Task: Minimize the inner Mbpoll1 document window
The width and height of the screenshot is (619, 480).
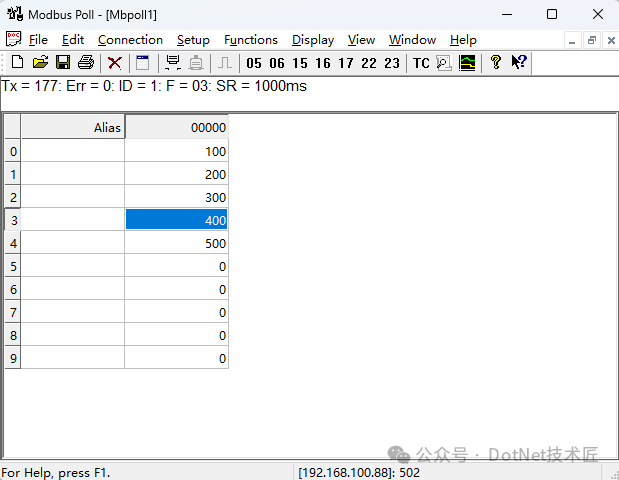Action: click(572, 40)
